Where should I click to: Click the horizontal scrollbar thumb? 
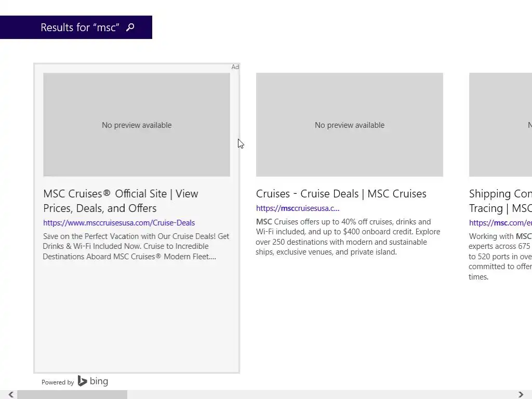[72, 395]
